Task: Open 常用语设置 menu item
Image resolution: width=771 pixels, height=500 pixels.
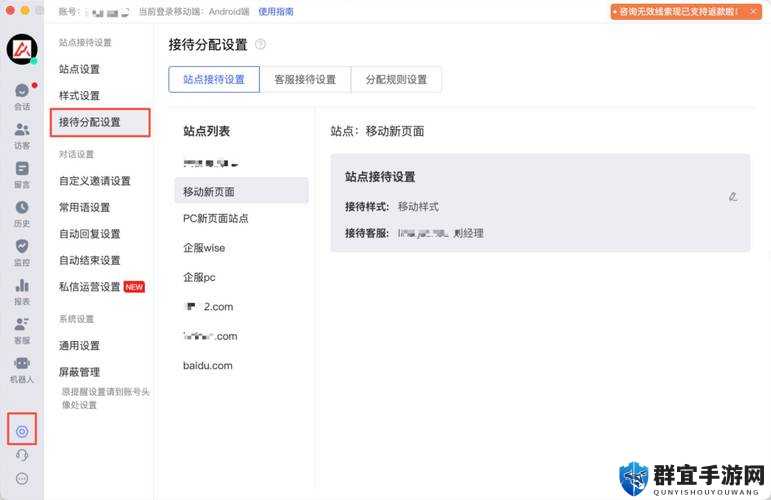Action: tap(85, 208)
